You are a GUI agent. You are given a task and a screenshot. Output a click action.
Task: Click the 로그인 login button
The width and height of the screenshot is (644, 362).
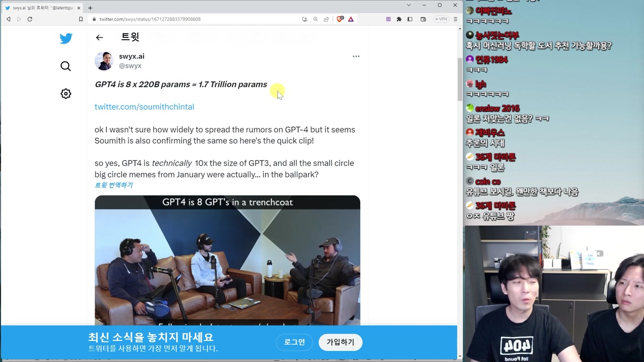coord(294,342)
